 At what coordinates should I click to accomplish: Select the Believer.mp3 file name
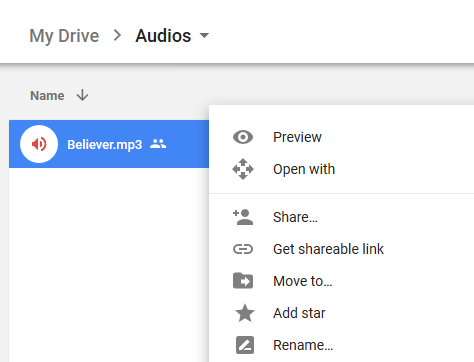(x=104, y=145)
